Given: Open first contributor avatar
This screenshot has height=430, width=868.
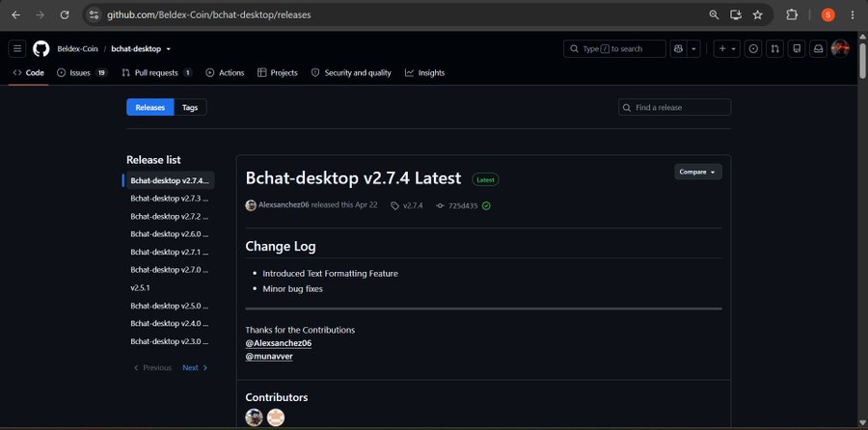Looking at the screenshot, I should pos(254,417).
